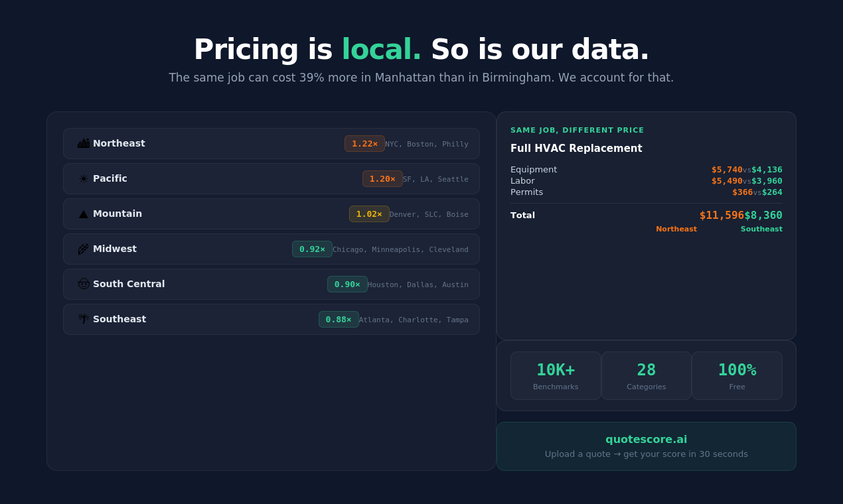Click Houston, Dallas, Austin text

point(418,284)
